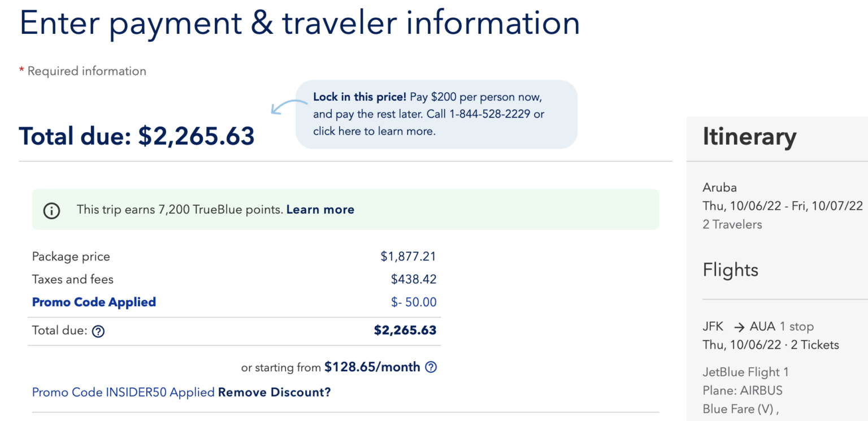Click the '2 Travelers' itinerary detail

tap(732, 224)
